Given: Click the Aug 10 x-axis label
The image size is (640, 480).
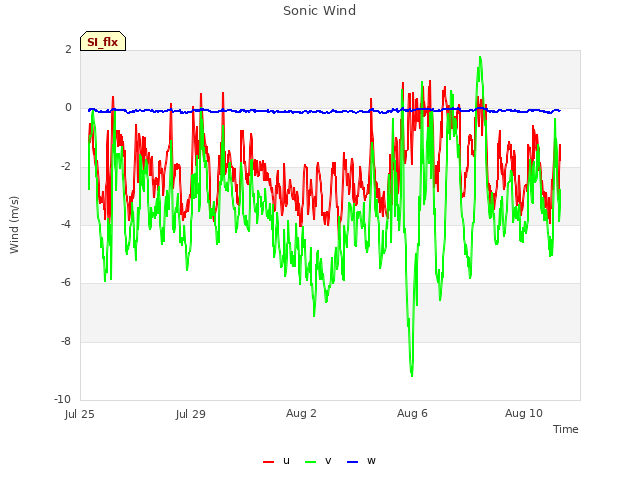Looking at the screenshot, I should [x=524, y=413].
